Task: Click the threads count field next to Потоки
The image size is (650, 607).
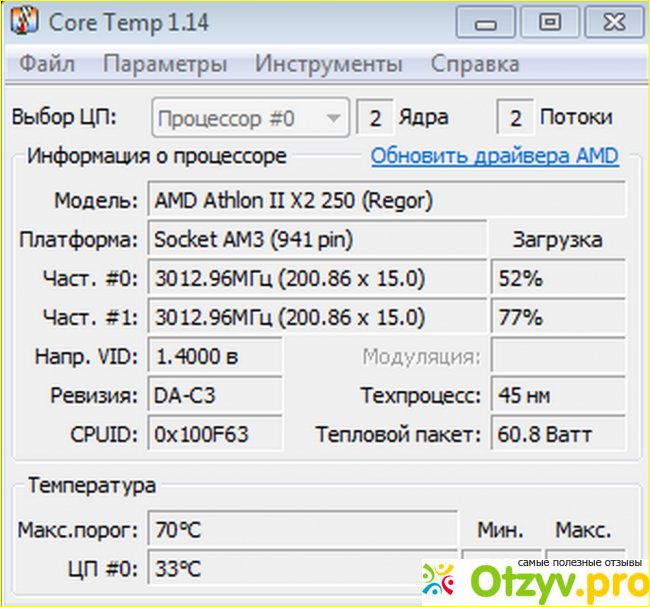Action: 515,118
